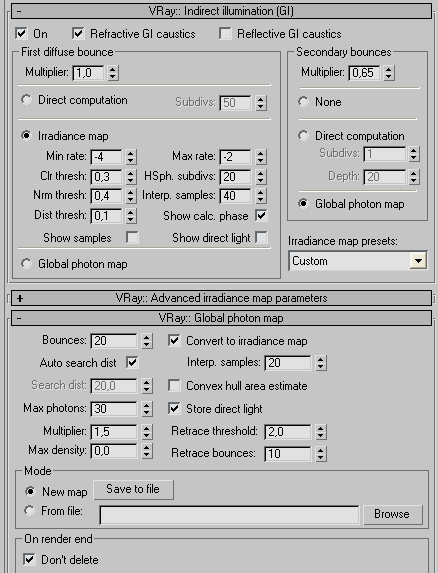Image resolution: width=438 pixels, height=573 pixels.
Task: Click the Min rate spinner
Action: [131, 157]
